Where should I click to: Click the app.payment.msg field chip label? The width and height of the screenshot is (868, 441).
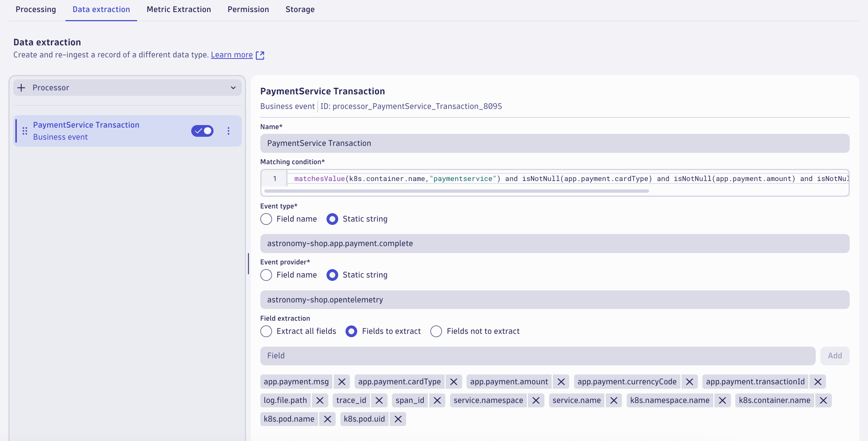point(296,382)
